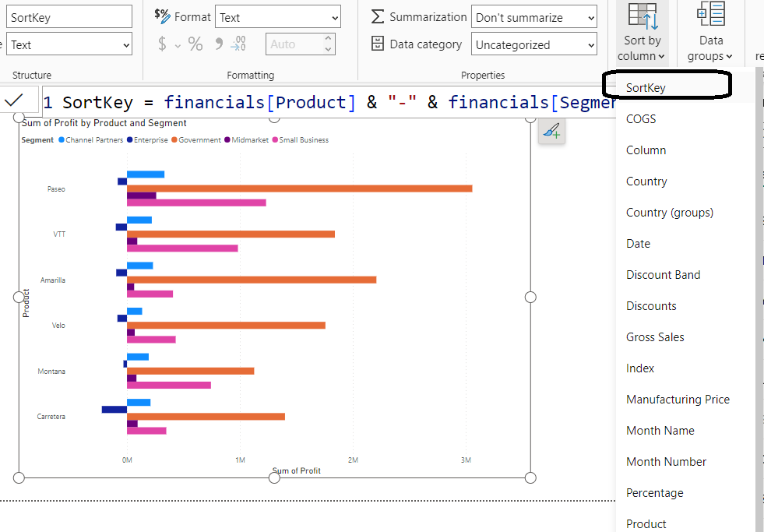Click the Enterprise legend color marker
The width and height of the screenshot is (764, 532).
pyautogui.click(x=129, y=140)
